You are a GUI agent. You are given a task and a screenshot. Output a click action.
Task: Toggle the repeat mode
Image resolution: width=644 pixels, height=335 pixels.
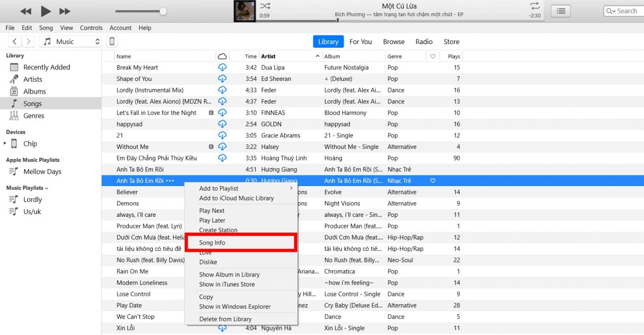pyautogui.click(x=535, y=6)
